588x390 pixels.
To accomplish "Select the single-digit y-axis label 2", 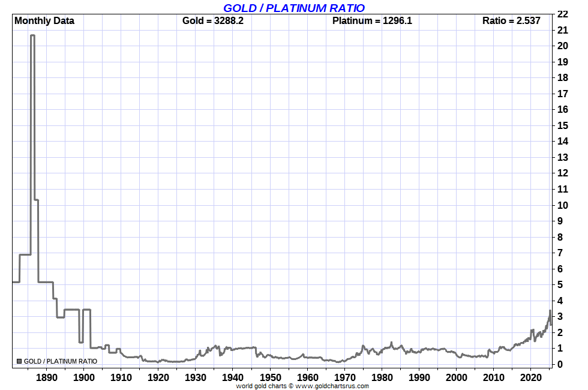I will [x=560, y=332].
